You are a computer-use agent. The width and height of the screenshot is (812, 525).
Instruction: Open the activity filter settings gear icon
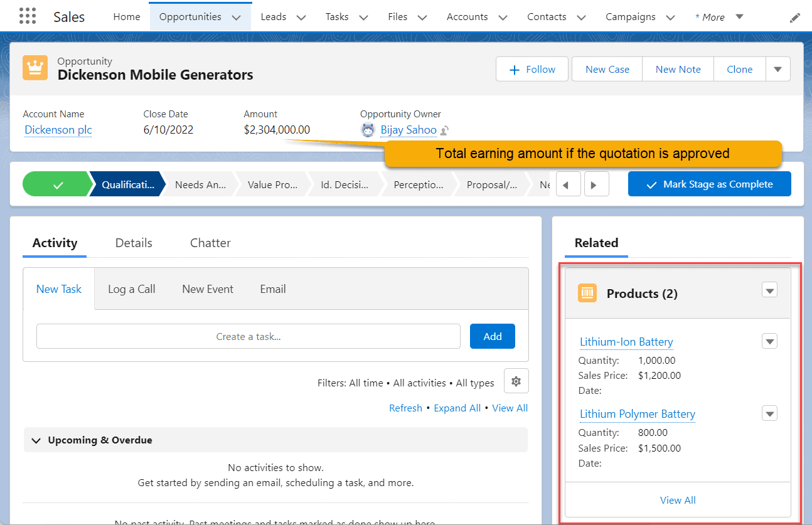[516, 381]
